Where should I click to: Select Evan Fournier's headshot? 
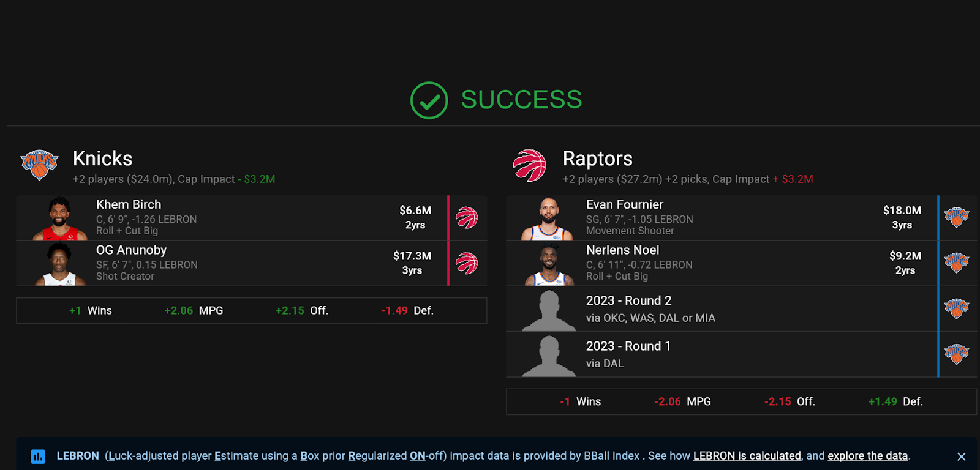(548, 218)
